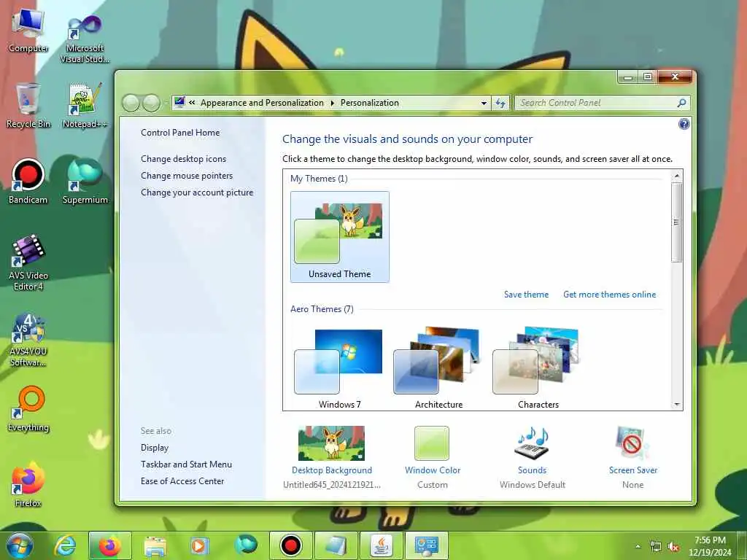Click the Screen Saver link text

point(632,470)
